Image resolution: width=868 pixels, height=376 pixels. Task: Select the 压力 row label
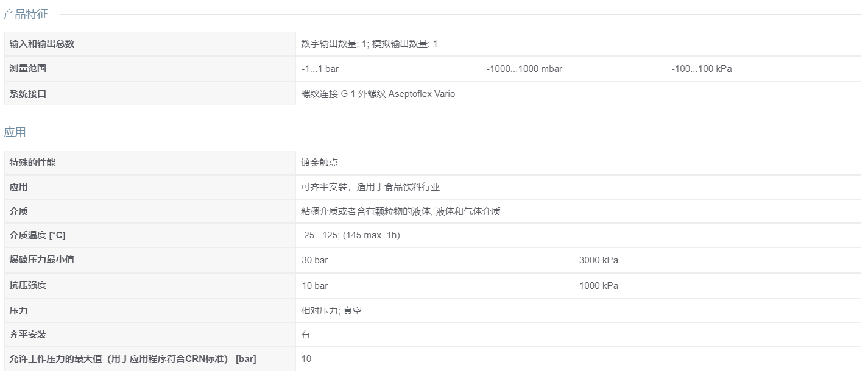pos(19,310)
